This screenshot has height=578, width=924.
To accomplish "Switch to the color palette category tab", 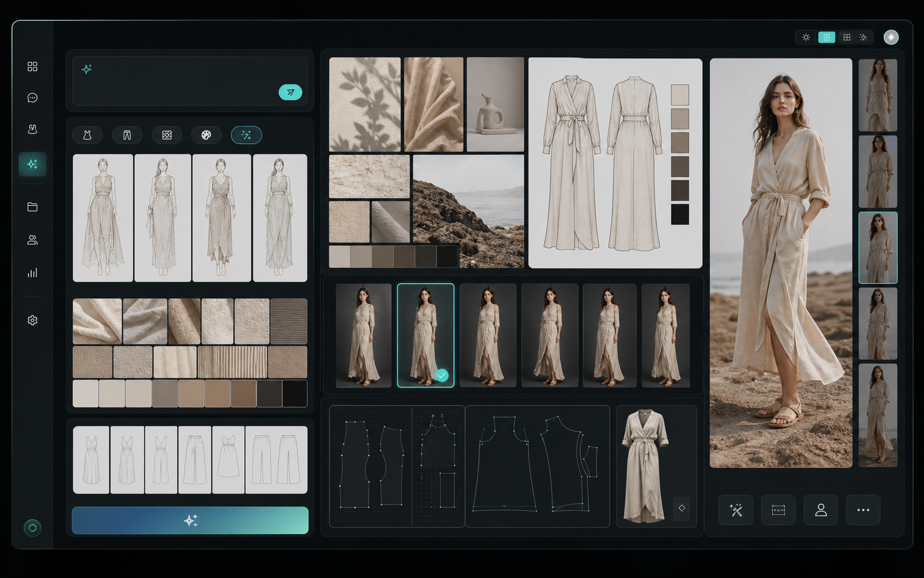I will click(x=206, y=135).
